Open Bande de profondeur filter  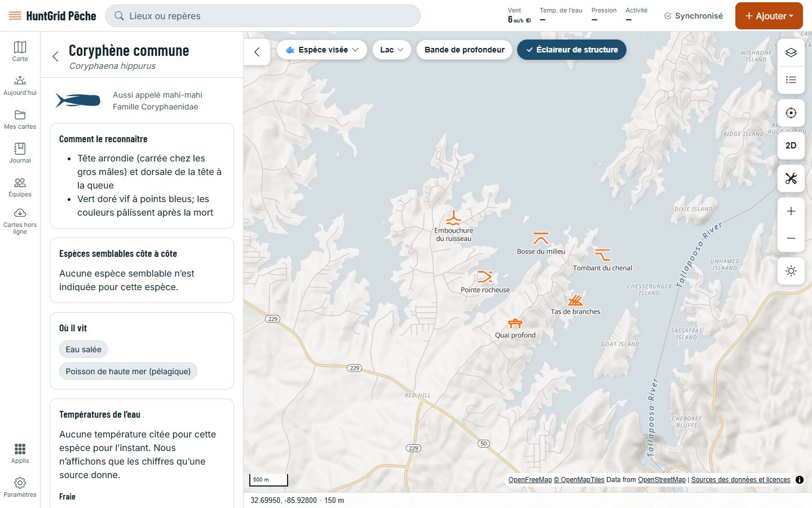click(465, 50)
